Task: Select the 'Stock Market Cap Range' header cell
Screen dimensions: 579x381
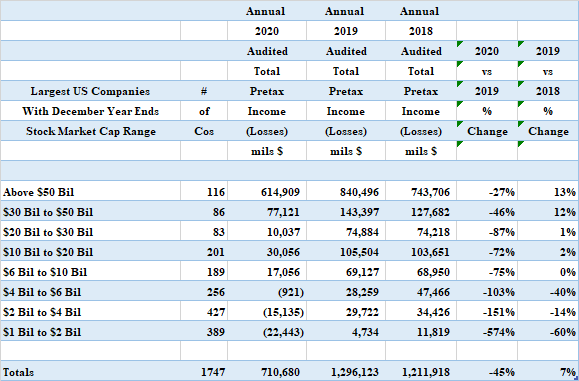Action: (x=91, y=131)
